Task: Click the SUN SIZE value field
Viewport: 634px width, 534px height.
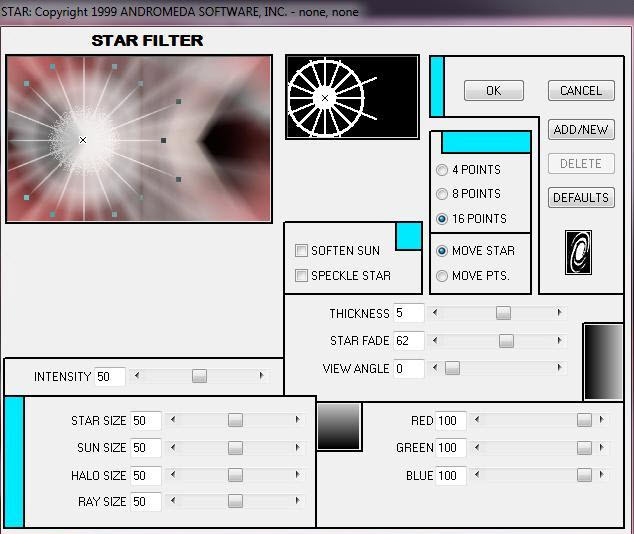Action: tap(146, 448)
